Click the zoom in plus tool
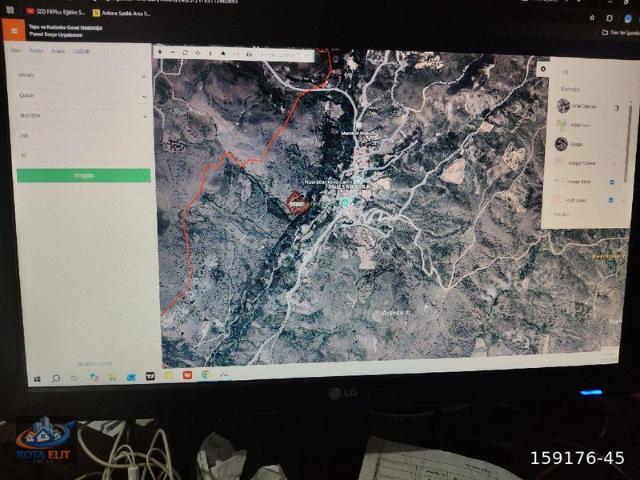The height and width of the screenshot is (480, 640). tap(160, 52)
